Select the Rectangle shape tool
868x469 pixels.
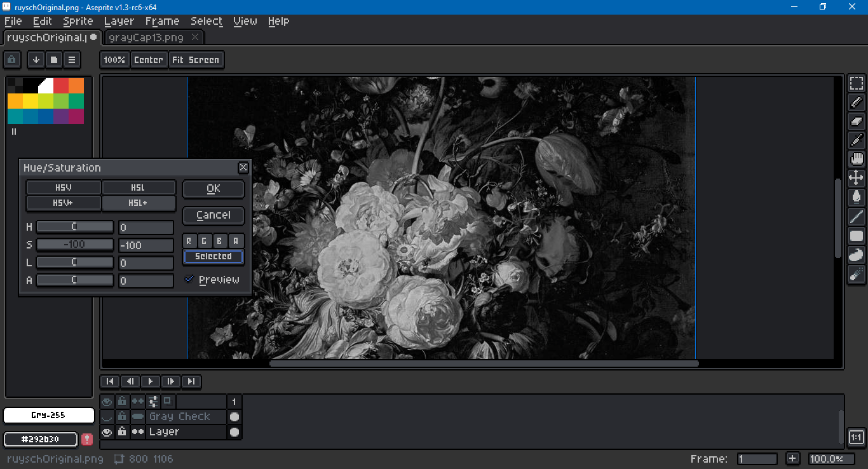(857, 236)
